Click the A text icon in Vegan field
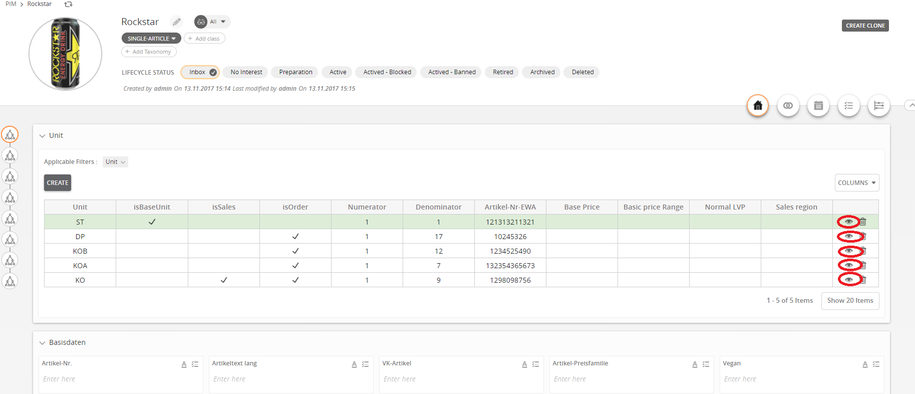This screenshot has width=915, height=394. coord(865,364)
